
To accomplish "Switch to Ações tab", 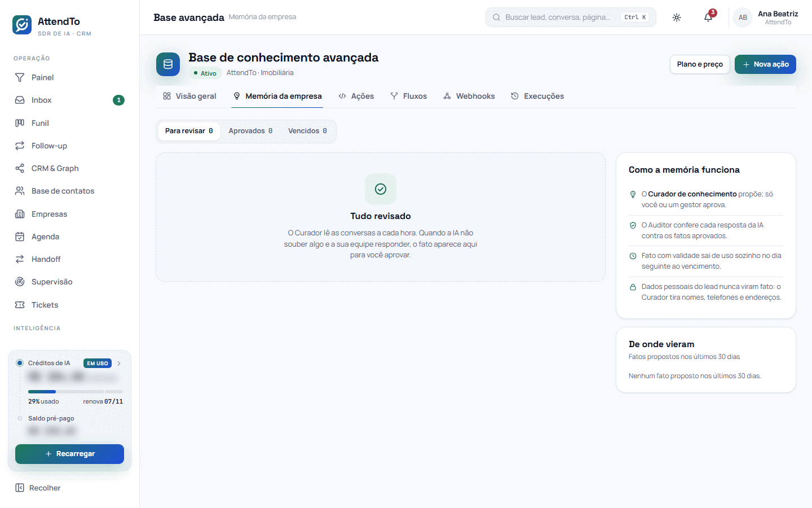I will point(356,96).
